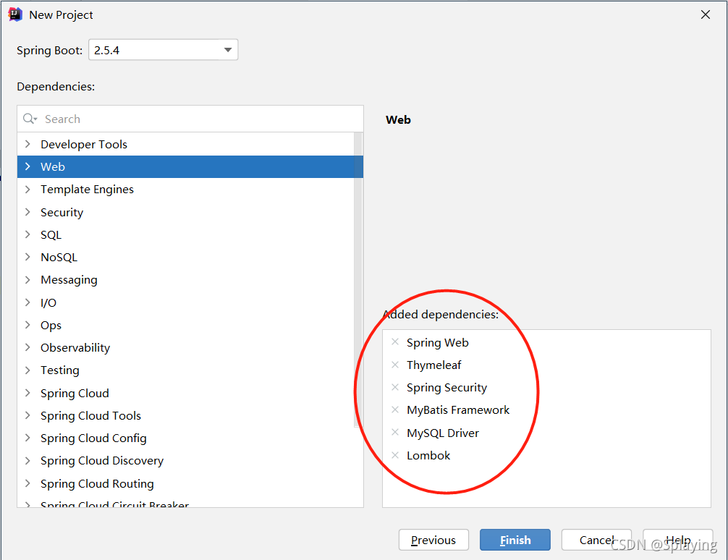The image size is (728, 560).
Task: Expand the Security category
Action: click(27, 212)
